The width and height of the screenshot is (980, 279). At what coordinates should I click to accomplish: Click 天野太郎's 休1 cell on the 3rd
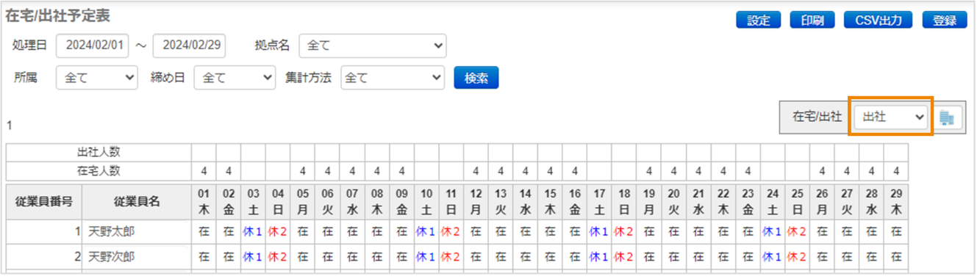(x=253, y=232)
